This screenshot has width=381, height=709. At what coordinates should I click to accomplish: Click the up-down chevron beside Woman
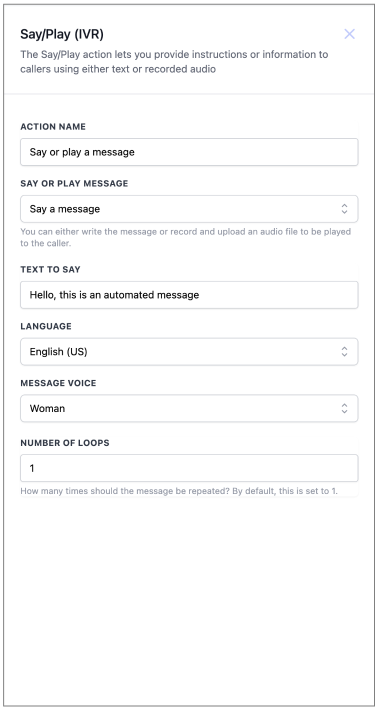(344, 409)
